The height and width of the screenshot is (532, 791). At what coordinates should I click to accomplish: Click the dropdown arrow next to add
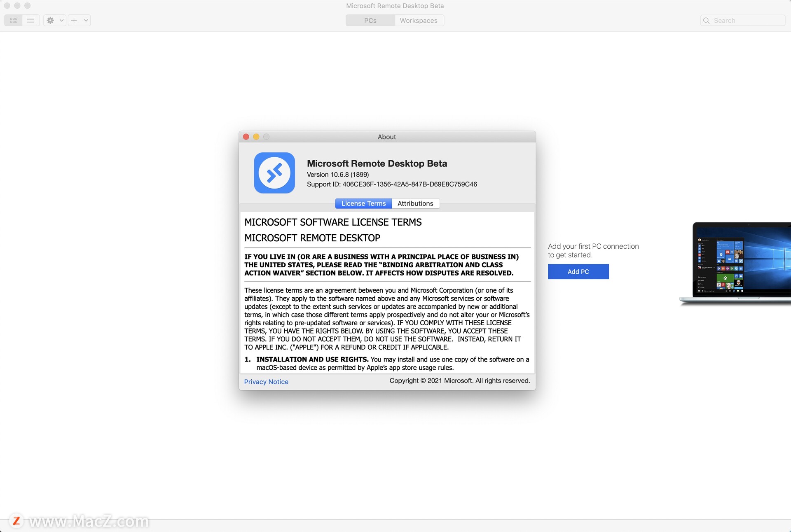pyautogui.click(x=86, y=20)
